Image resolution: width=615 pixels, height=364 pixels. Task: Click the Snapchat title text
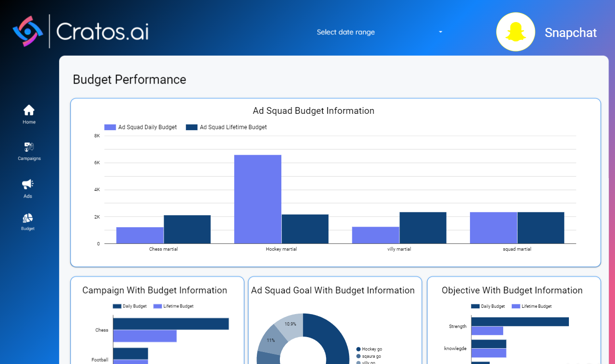570,33
